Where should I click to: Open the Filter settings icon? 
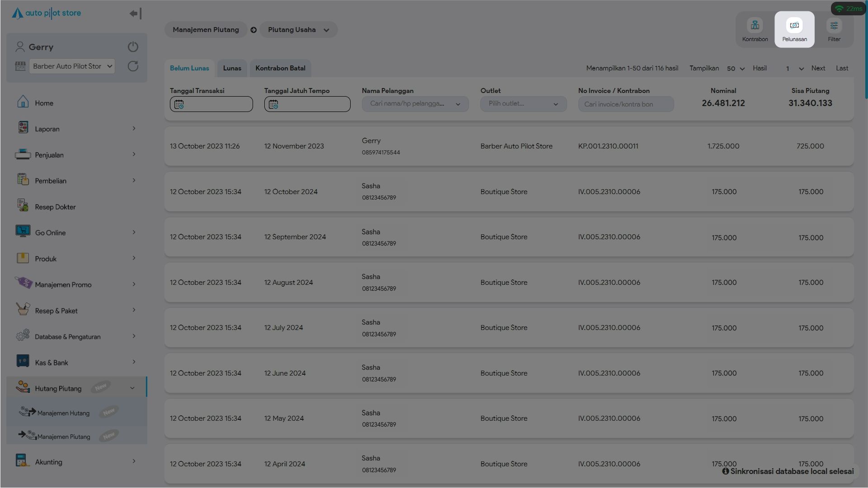834,26
